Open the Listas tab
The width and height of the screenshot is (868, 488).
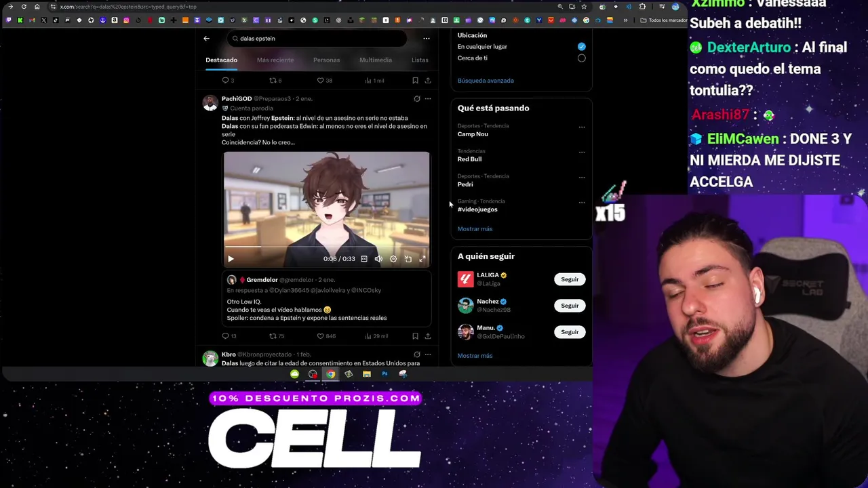[420, 60]
